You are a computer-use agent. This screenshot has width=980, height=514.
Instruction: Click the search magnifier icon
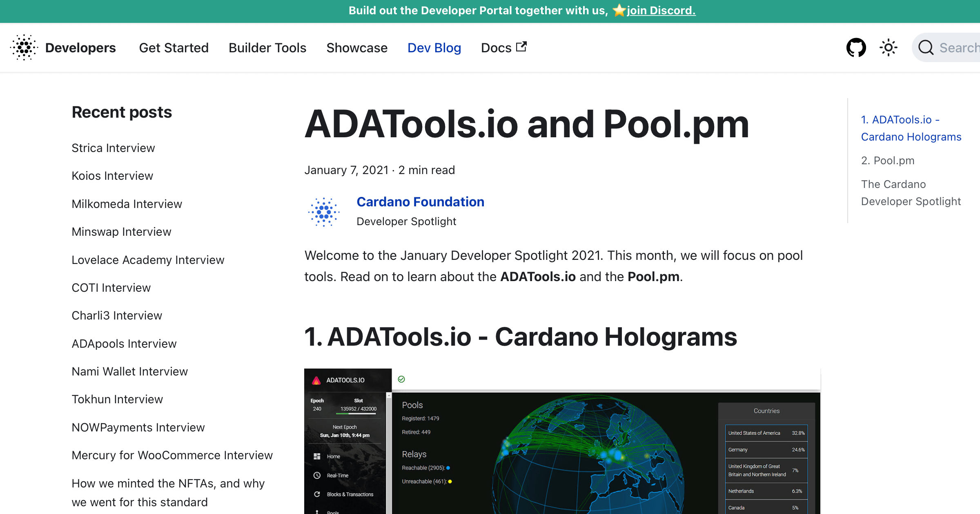click(x=926, y=48)
